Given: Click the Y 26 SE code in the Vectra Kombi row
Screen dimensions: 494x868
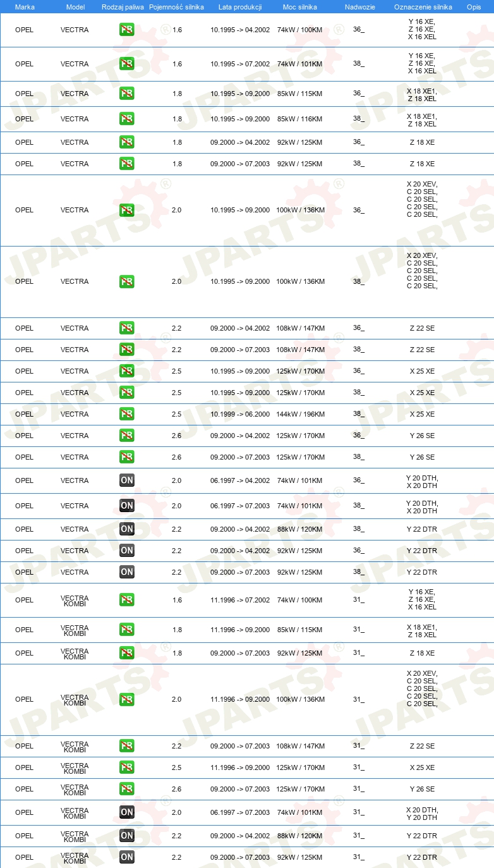Looking at the screenshot, I should point(422,789).
